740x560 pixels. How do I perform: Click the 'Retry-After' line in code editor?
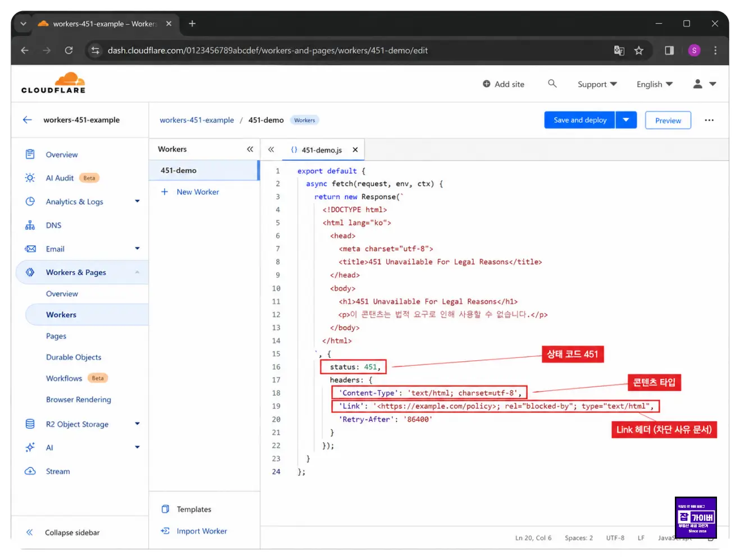click(x=385, y=419)
